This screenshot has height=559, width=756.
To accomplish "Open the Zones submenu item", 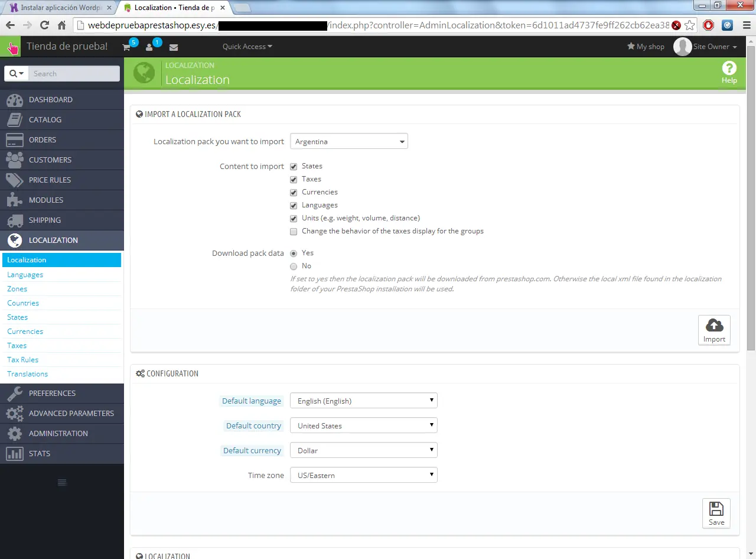I will 17,289.
